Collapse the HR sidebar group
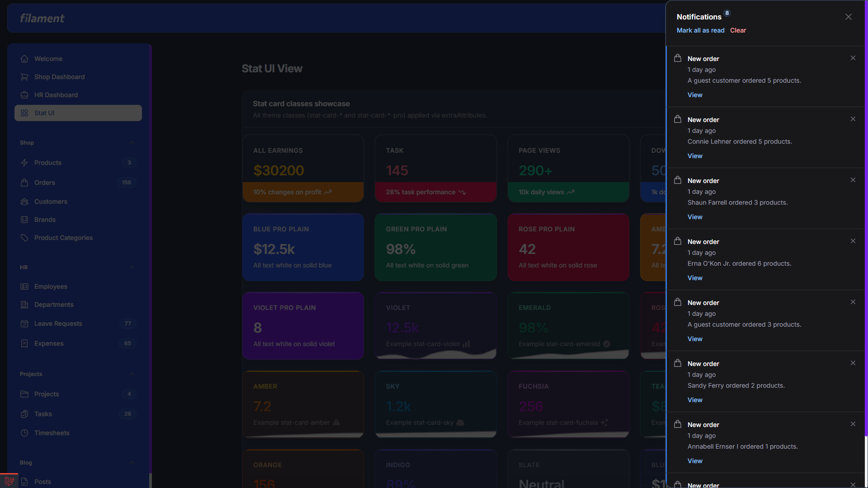This screenshot has height=488, width=868. 132,267
